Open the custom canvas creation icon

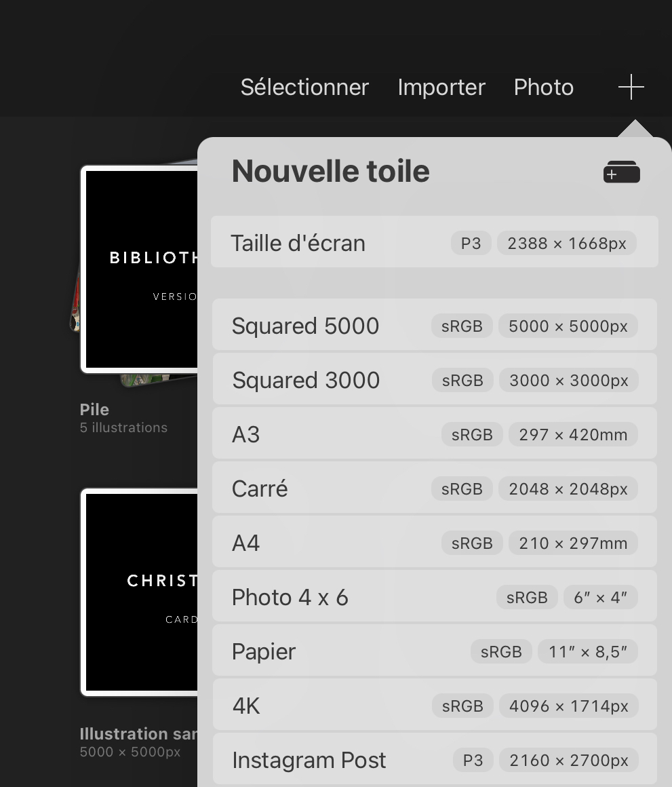pyautogui.click(x=621, y=172)
